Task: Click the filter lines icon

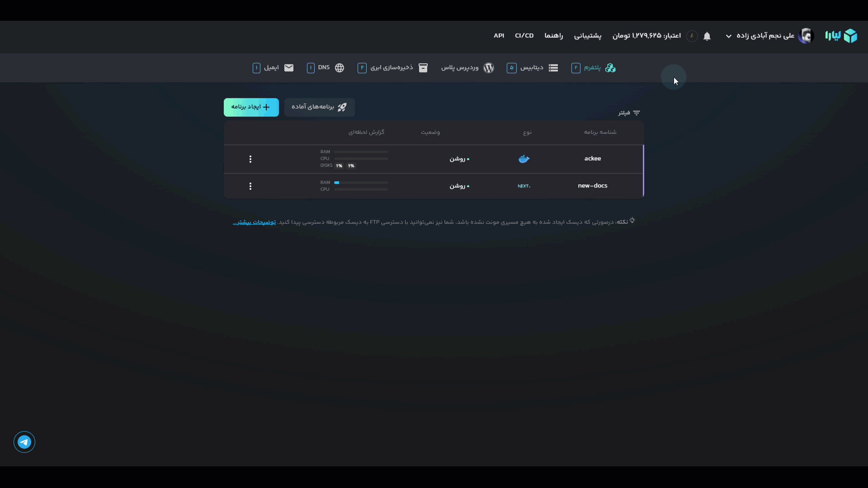Action: pyautogui.click(x=637, y=113)
